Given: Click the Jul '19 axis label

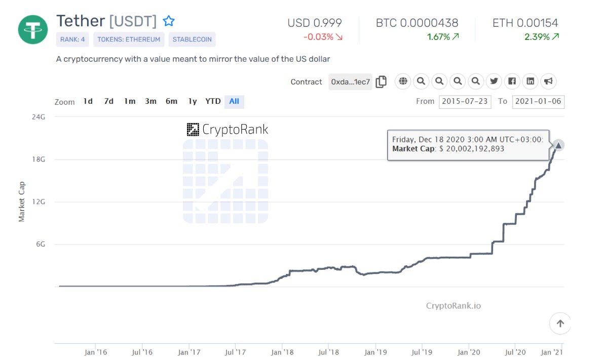Looking at the screenshot, I should (422, 352).
